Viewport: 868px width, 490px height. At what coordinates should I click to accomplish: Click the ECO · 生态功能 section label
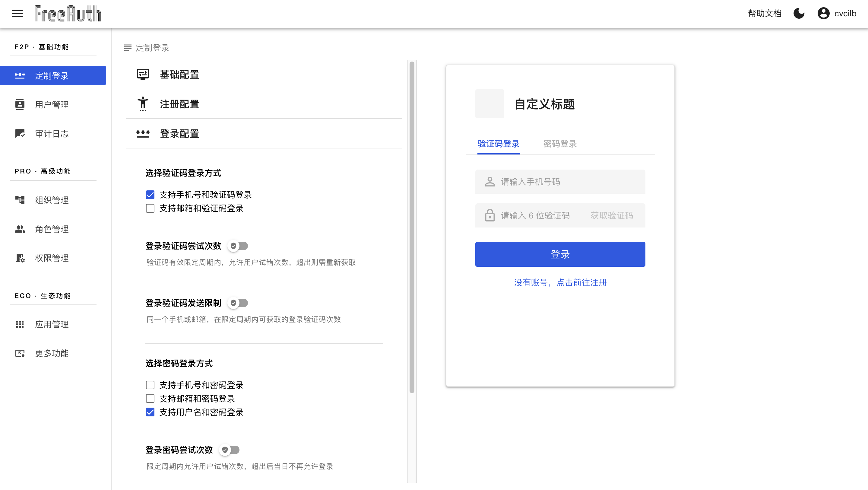tap(43, 296)
